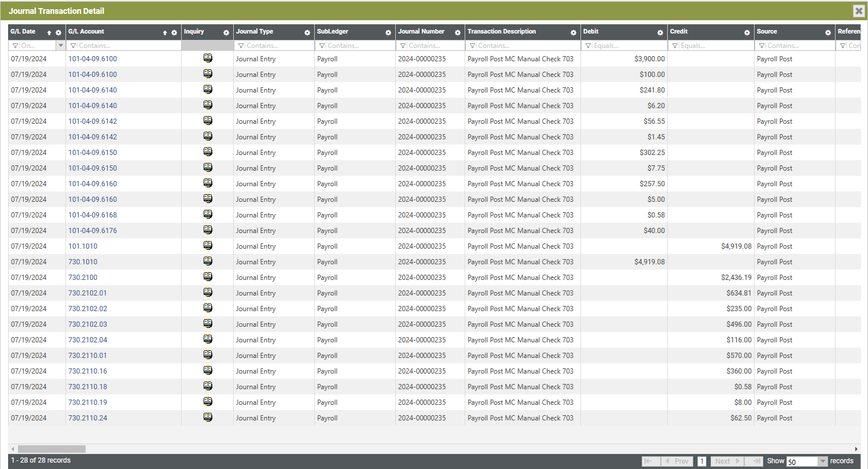Open inquiry icon for the $257.50 debit row
Viewport: 868px width, 469px height.
(208, 183)
